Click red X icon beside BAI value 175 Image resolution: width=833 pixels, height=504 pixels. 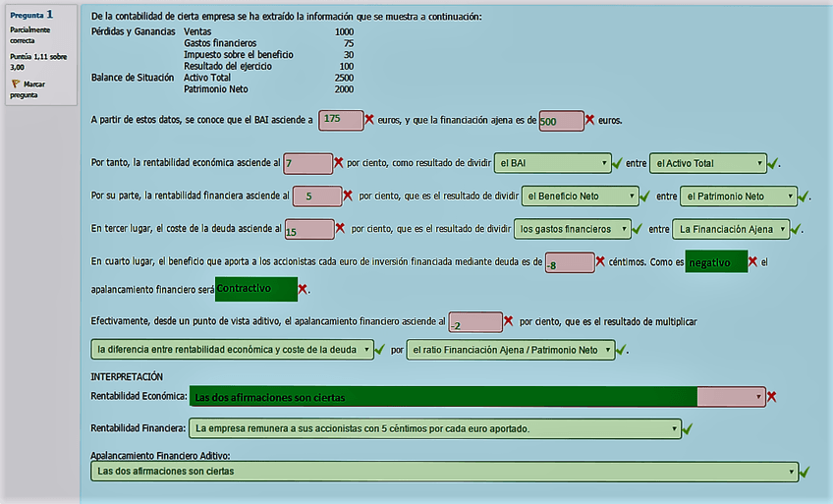[x=369, y=120]
